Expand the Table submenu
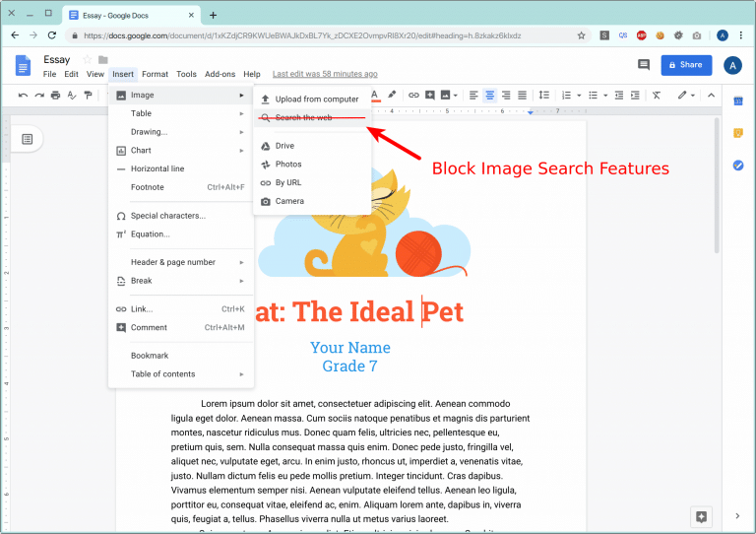The width and height of the screenshot is (756, 534). coord(181,113)
